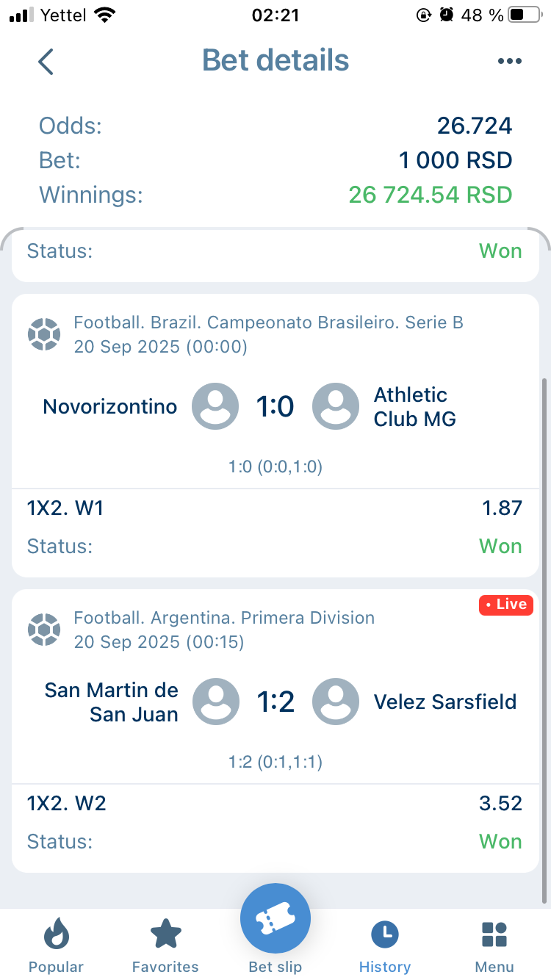551x980 pixels.
Task: Tap the back arrow icon
Action: click(x=46, y=62)
